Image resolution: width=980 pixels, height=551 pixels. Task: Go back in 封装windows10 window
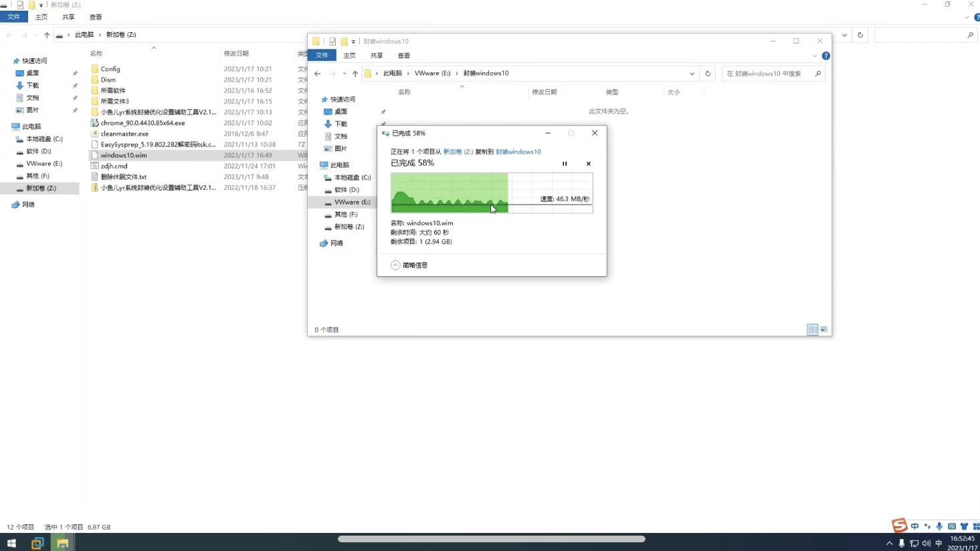[x=318, y=74]
